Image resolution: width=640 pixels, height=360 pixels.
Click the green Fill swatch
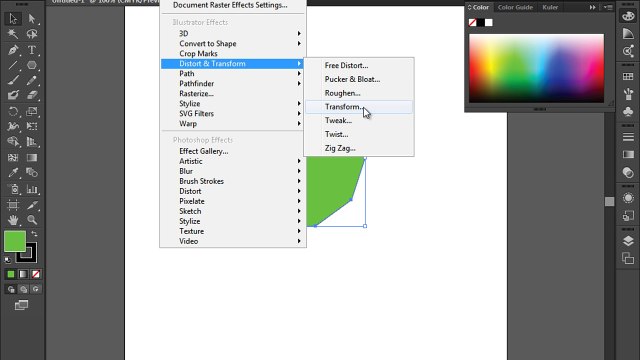click(15, 241)
